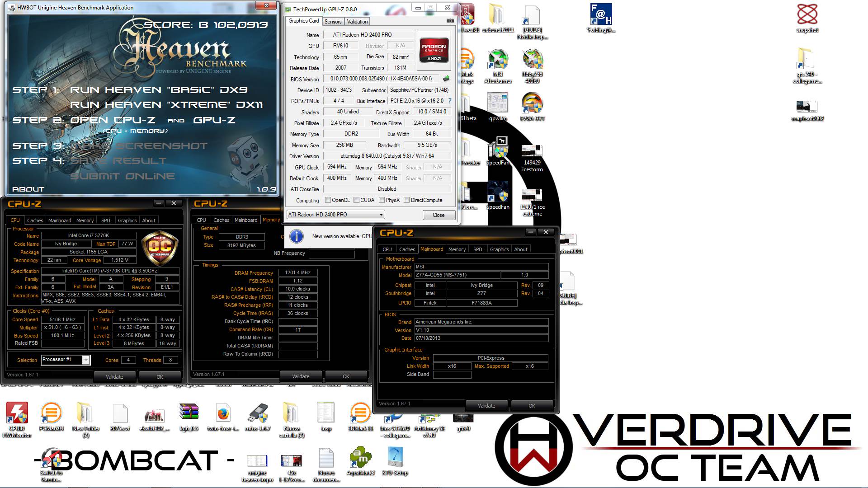The image size is (868, 488).
Task: Open the Folding@H desktop shortcut
Action: (601, 19)
